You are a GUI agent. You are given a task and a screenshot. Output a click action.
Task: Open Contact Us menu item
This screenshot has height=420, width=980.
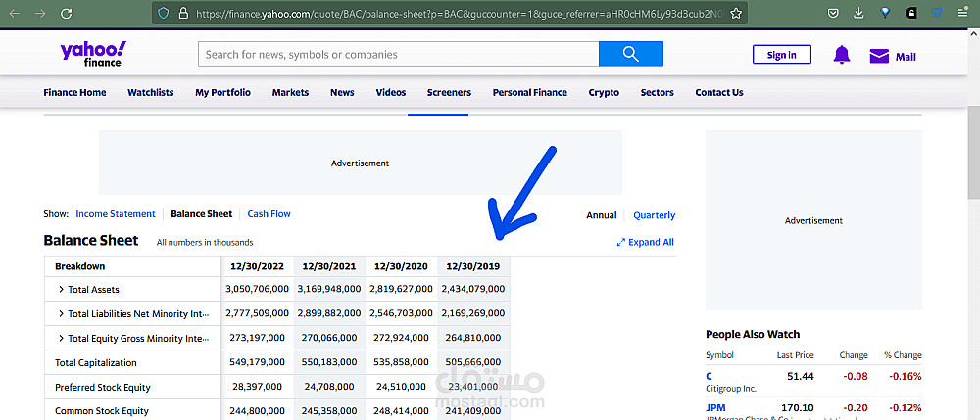[719, 92]
